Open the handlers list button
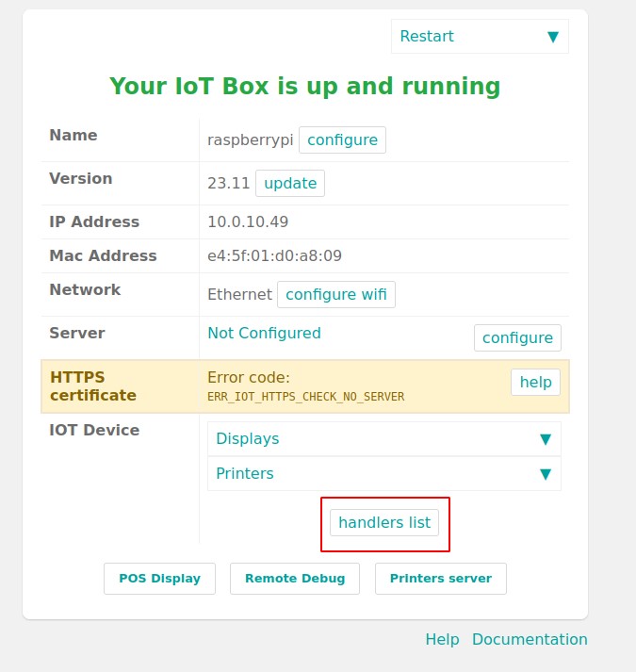The height and width of the screenshot is (672, 636). click(384, 522)
